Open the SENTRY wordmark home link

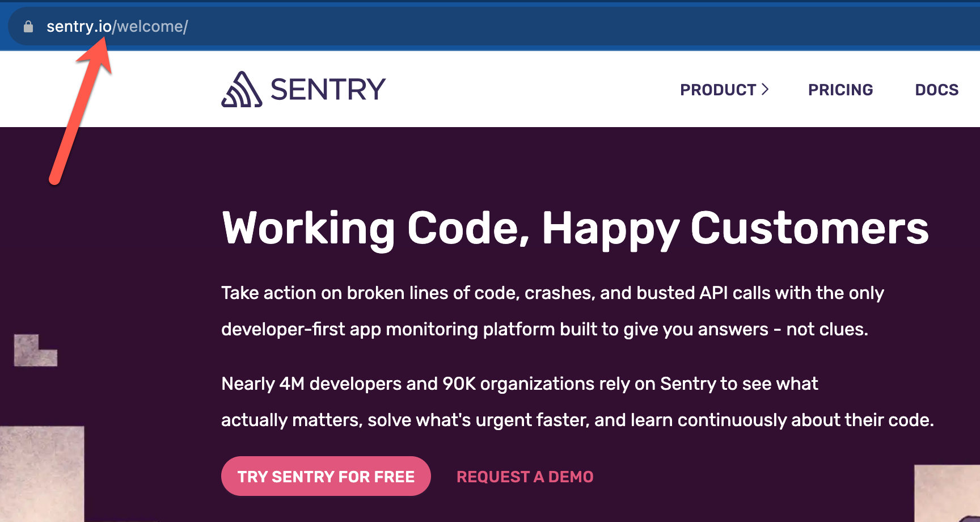pyautogui.click(x=328, y=90)
